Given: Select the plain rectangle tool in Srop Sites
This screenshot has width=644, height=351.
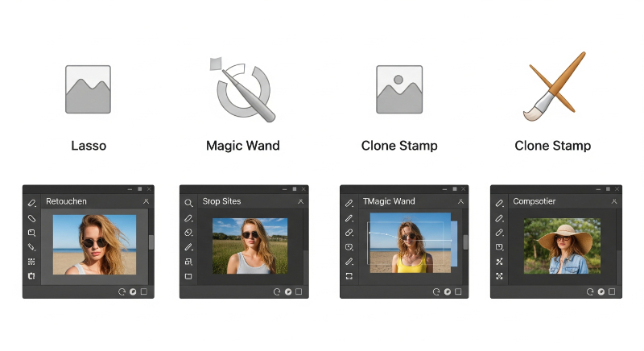Looking at the screenshot, I should tap(188, 276).
